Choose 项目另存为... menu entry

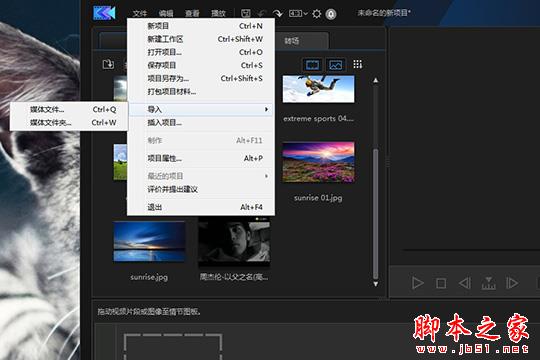[201, 78]
